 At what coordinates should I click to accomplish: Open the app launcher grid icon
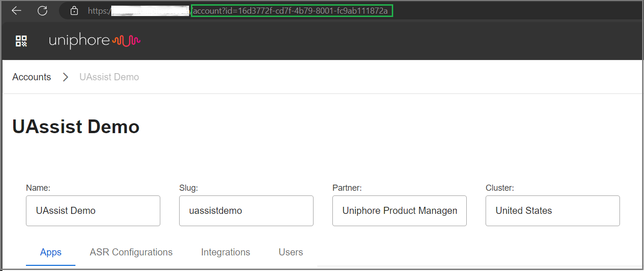(x=21, y=41)
